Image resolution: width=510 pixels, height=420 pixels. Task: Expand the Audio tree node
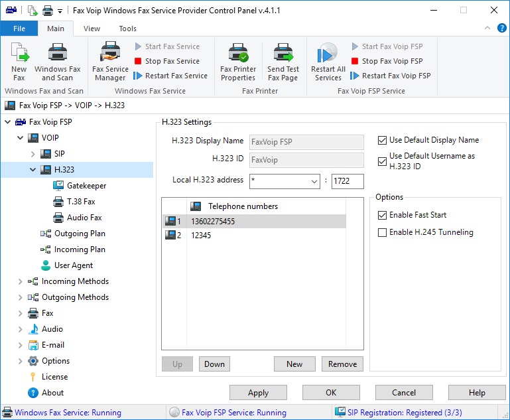[x=20, y=329]
